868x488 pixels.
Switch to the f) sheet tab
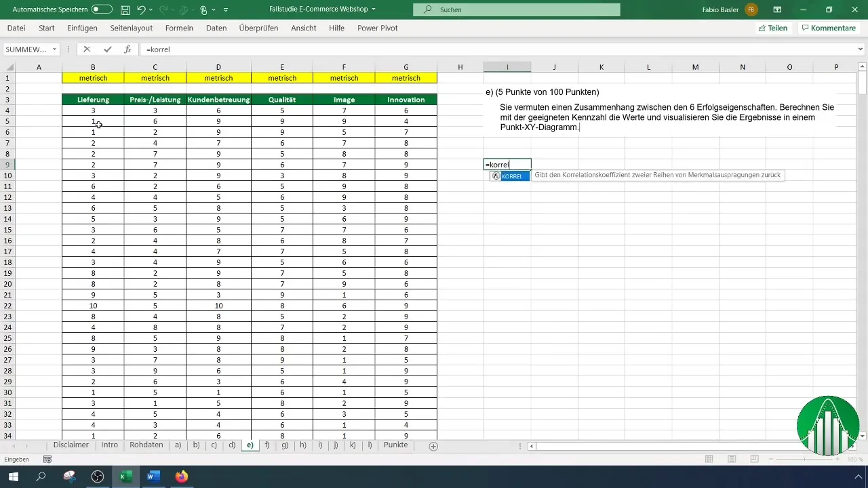point(267,445)
